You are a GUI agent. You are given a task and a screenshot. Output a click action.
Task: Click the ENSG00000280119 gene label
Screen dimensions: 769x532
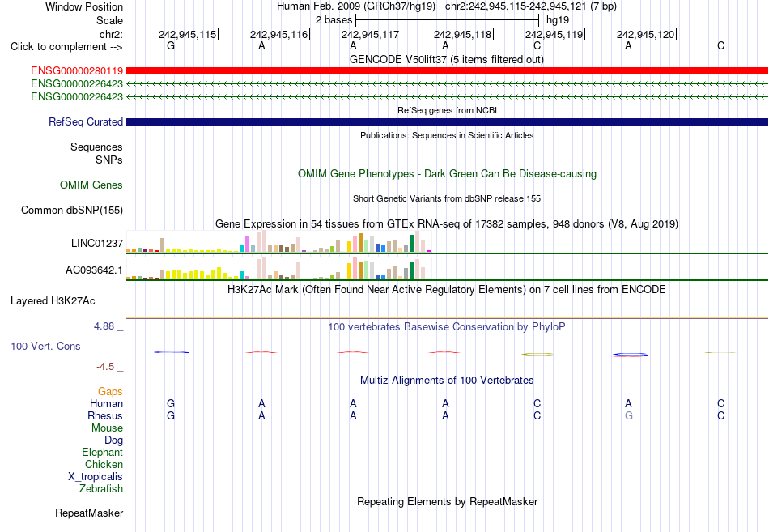[x=77, y=71]
